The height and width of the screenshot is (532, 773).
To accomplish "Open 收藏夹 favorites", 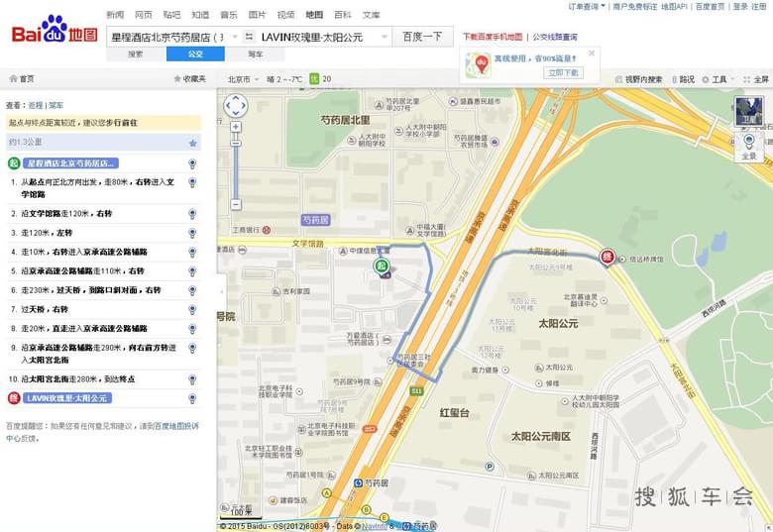I will point(190,79).
